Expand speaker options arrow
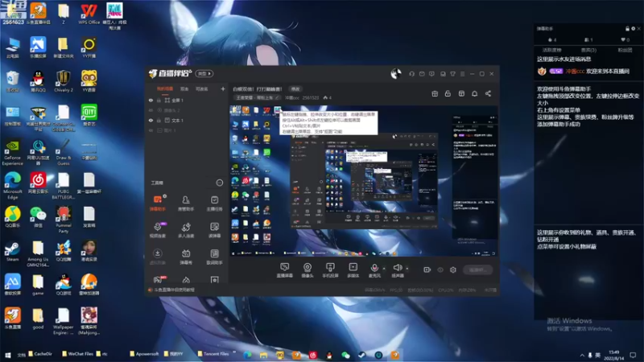The height and width of the screenshot is (362, 644). [x=407, y=269]
